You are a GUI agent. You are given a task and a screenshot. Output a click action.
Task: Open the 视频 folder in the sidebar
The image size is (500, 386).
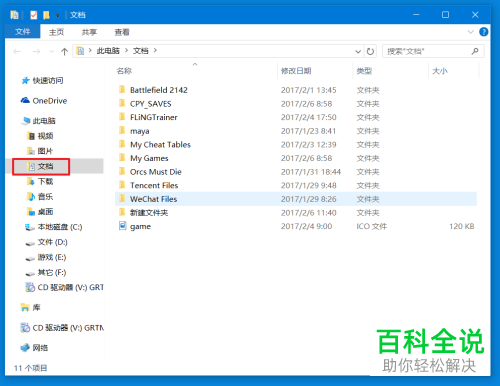(45, 136)
